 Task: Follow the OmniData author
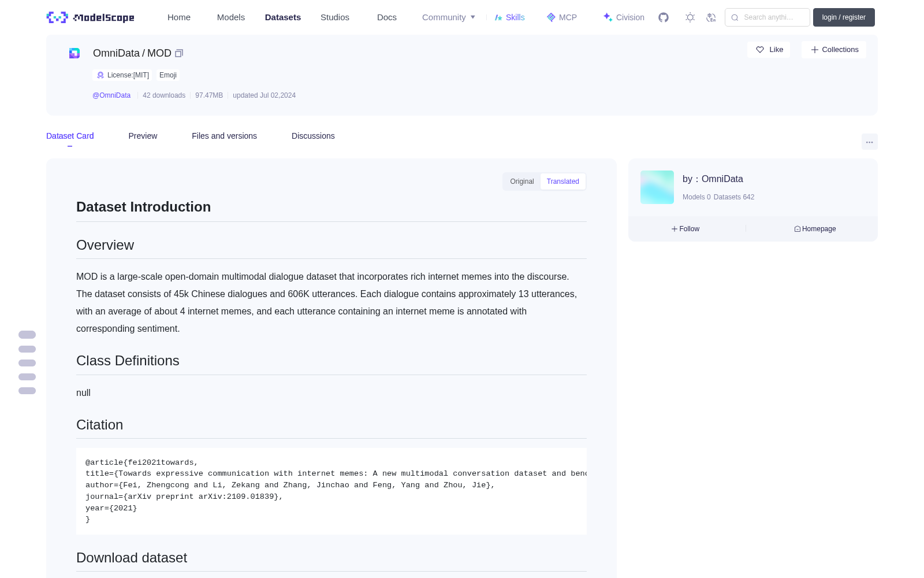[x=685, y=229]
